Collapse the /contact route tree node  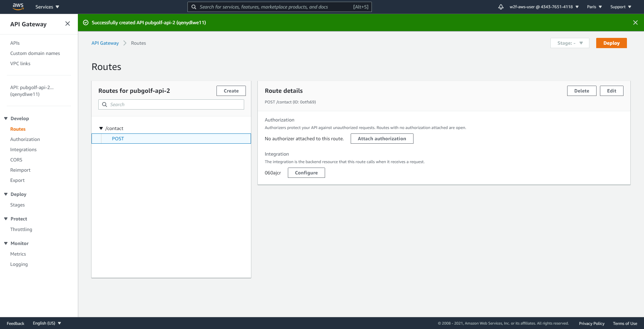[x=101, y=128]
